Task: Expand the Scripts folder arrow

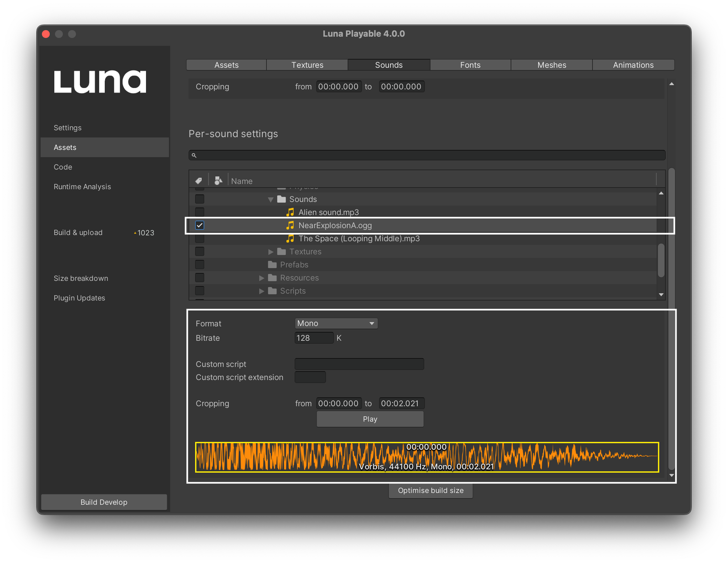Action: pyautogui.click(x=262, y=291)
